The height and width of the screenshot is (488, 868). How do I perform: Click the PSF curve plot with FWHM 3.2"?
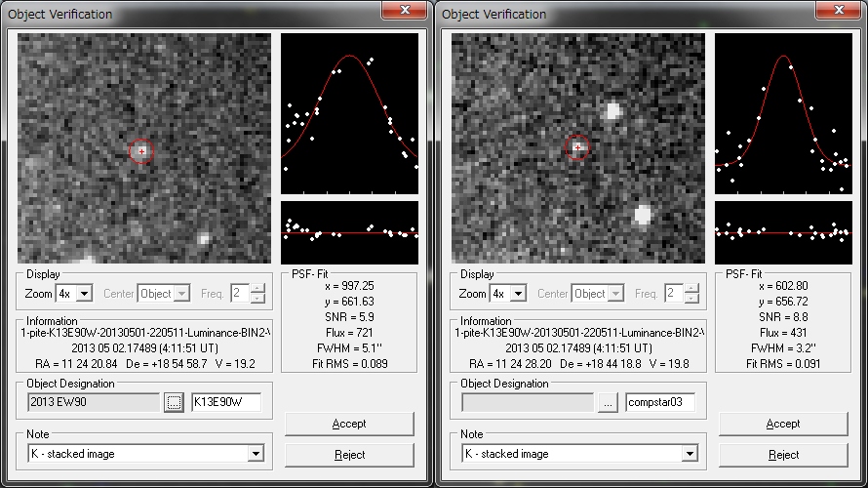tap(783, 113)
